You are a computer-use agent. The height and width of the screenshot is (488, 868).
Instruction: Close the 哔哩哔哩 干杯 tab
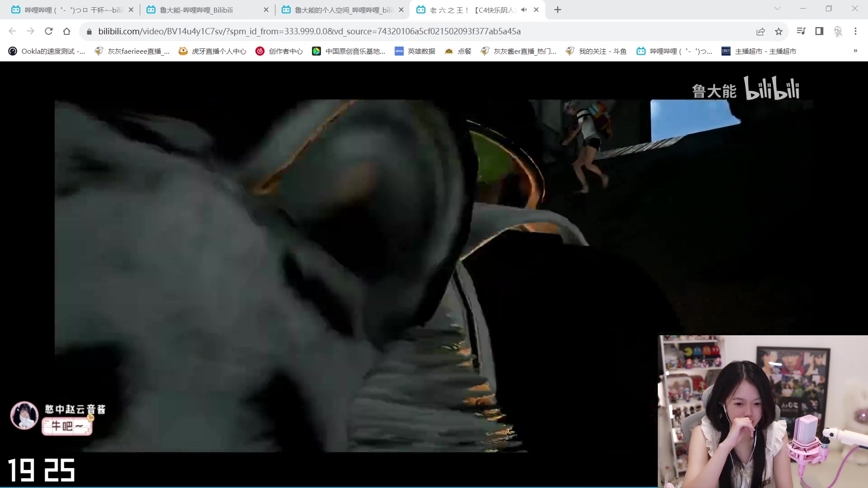[131, 9]
